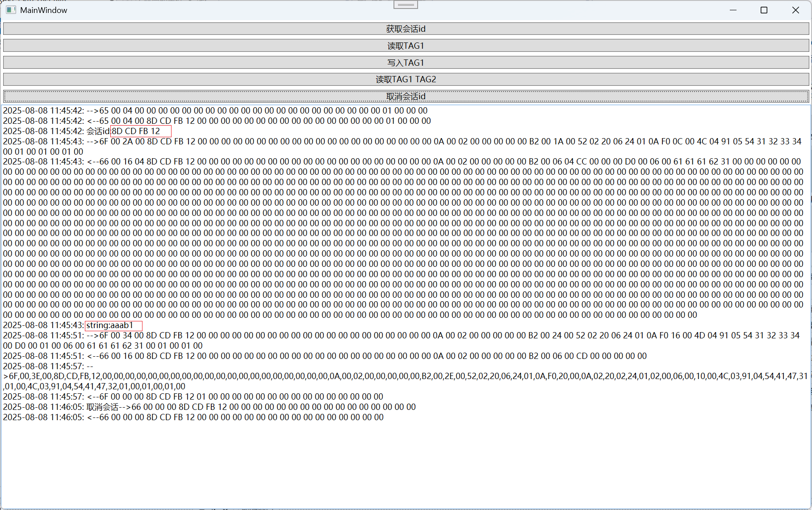Click the log line '会话id:8D CD FB 12'
Viewport: 812px width, 510px height.
click(x=82, y=131)
